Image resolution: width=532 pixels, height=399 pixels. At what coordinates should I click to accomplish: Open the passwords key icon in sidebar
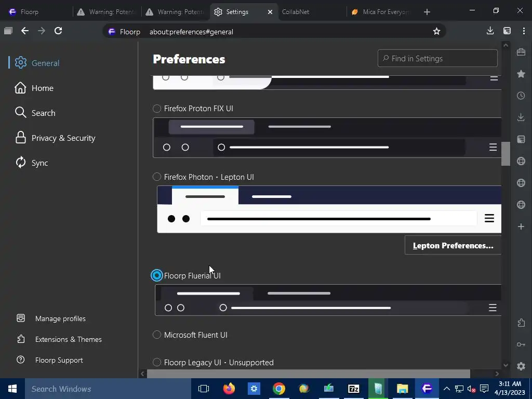[x=521, y=344]
